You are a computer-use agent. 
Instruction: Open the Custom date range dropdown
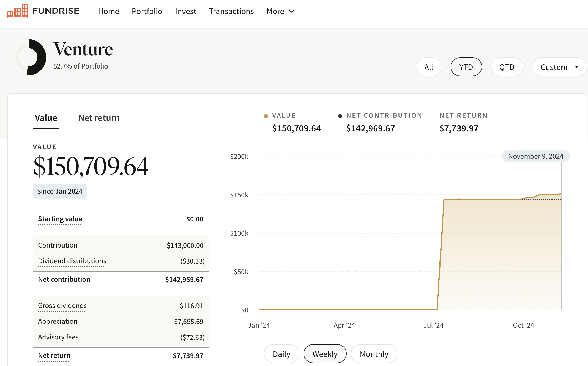[x=559, y=67]
